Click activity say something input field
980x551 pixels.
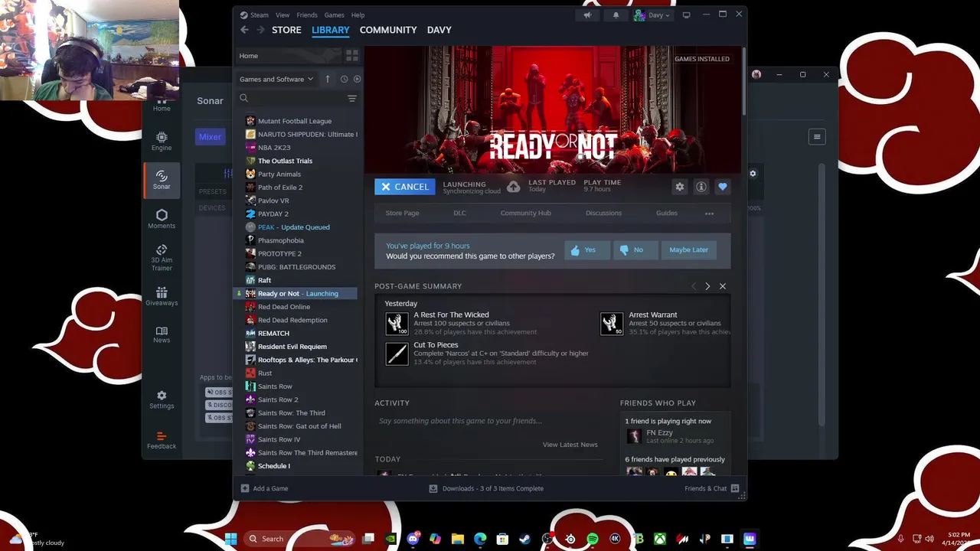pos(488,421)
